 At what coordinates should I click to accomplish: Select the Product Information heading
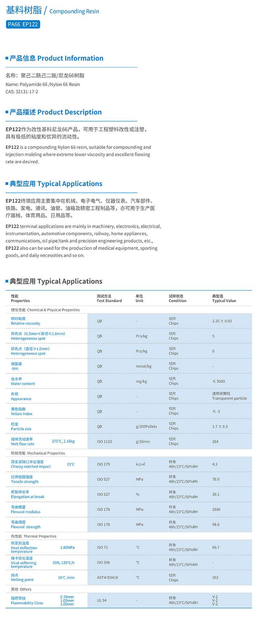[x=56, y=58]
